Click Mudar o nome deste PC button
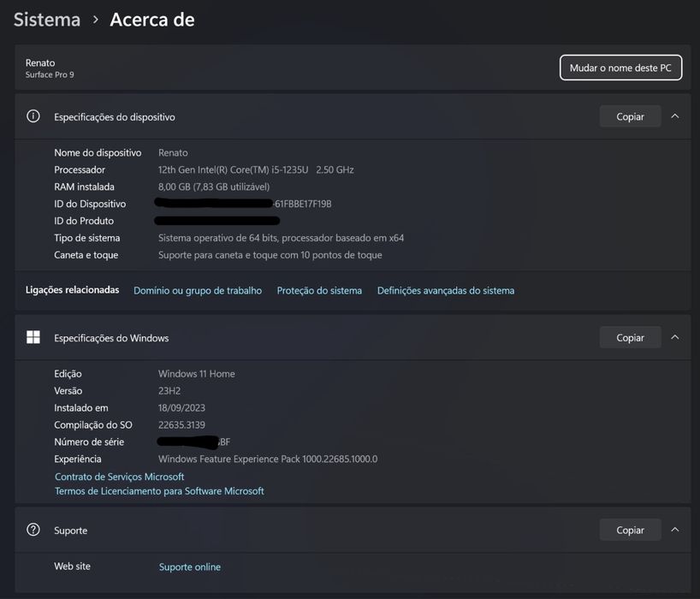The width and height of the screenshot is (700, 599). point(620,68)
